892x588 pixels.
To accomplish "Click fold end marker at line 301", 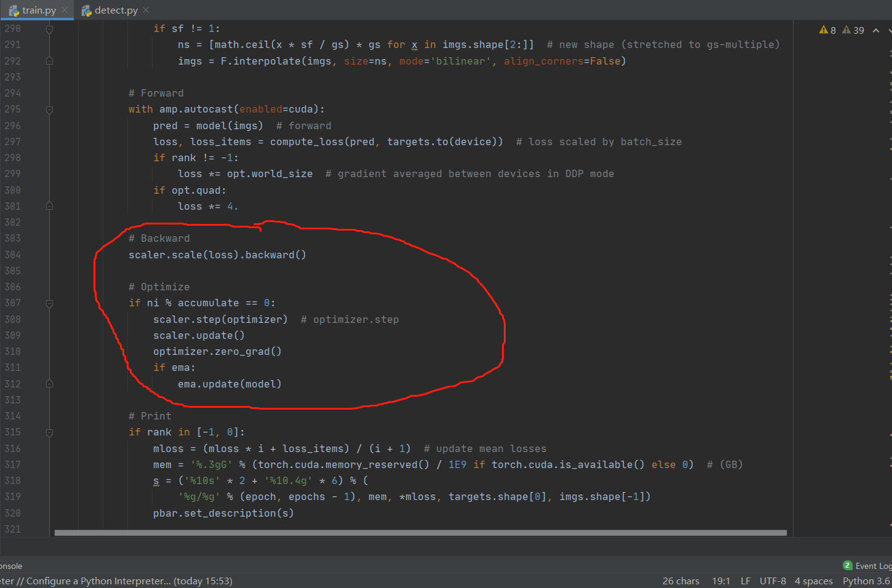I will click(x=49, y=206).
